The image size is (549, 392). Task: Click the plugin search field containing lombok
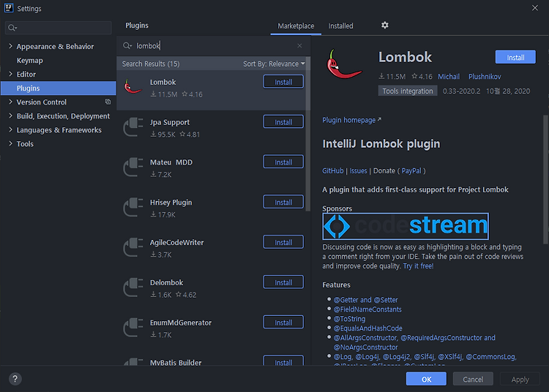click(213, 46)
